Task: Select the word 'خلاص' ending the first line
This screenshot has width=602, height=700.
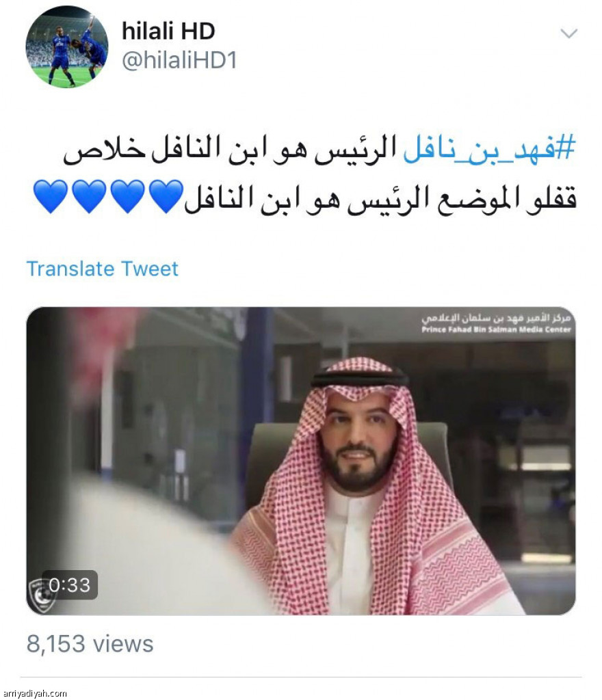Action: (104, 149)
